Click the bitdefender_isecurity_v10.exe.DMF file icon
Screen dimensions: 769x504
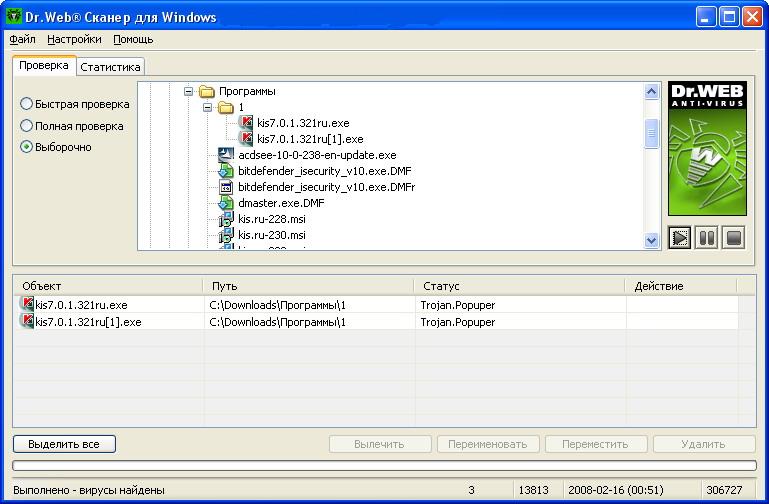(226, 171)
